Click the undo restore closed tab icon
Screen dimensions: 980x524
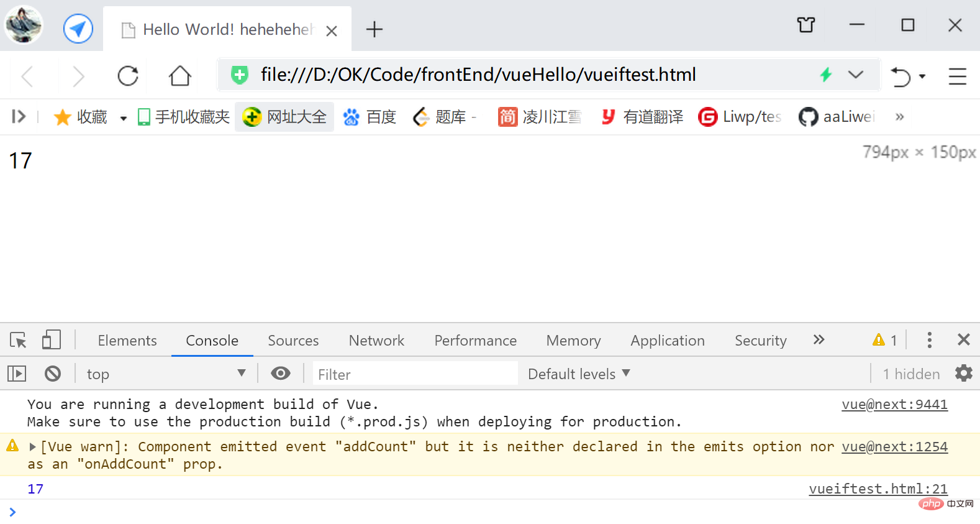pos(901,76)
